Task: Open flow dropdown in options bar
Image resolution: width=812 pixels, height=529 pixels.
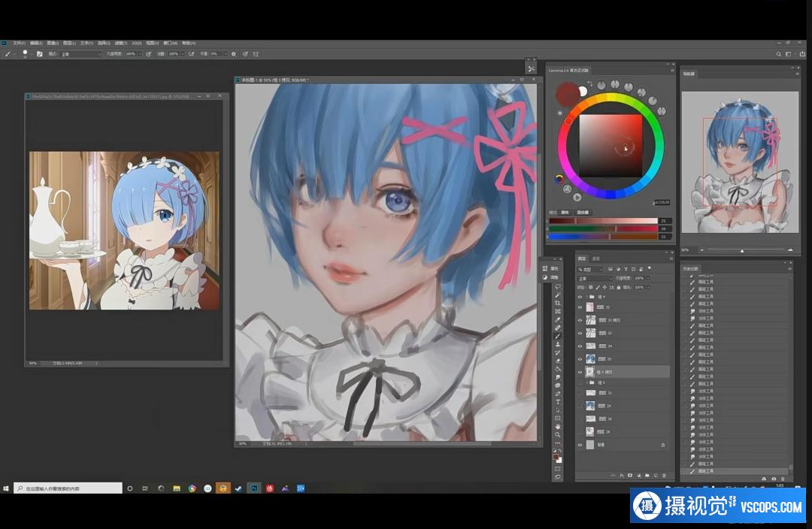Action: [x=183, y=54]
